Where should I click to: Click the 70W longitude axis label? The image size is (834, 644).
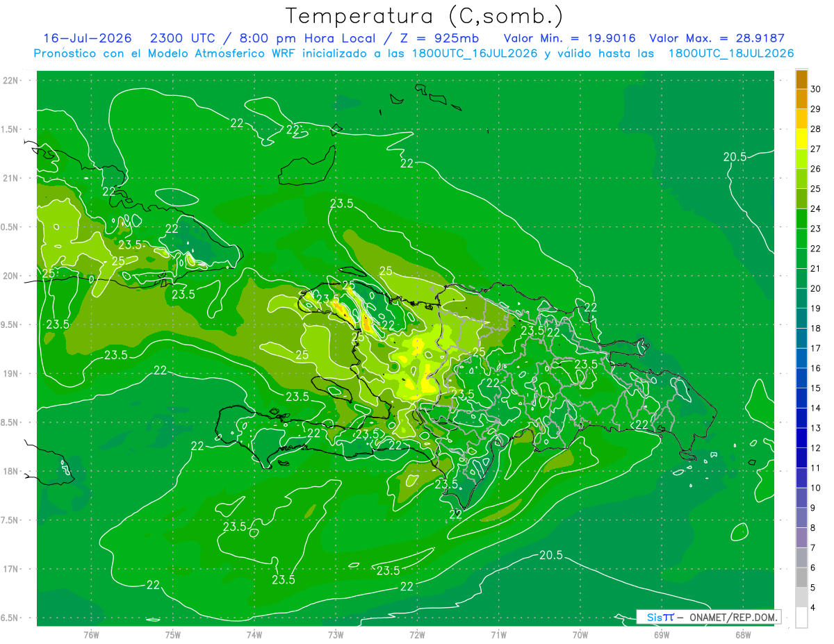(x=580, y=634)
